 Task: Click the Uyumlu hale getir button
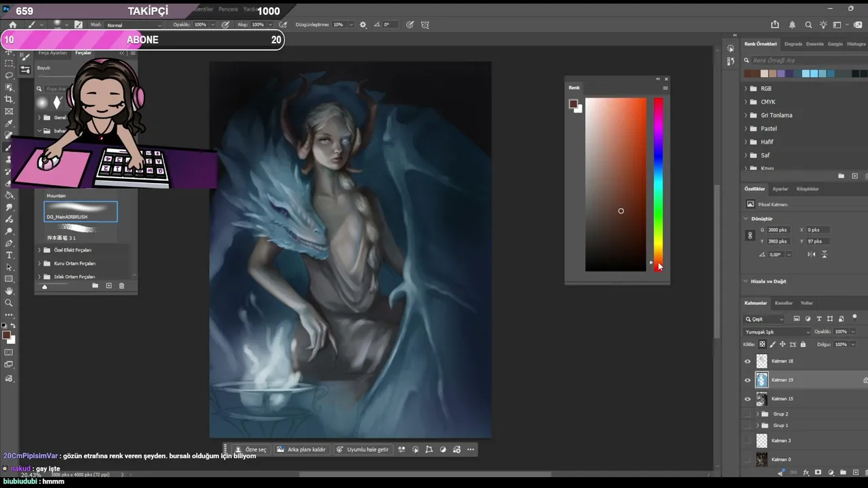(x=363, y=449)
